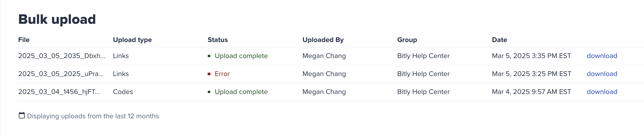
Task: Click the Group column header
Action: click(x=407, y=40)
